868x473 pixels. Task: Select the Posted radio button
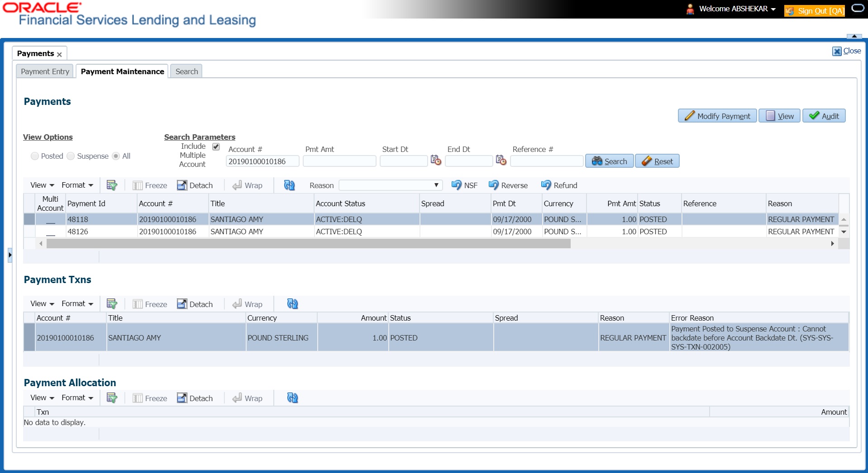(35, 156)
